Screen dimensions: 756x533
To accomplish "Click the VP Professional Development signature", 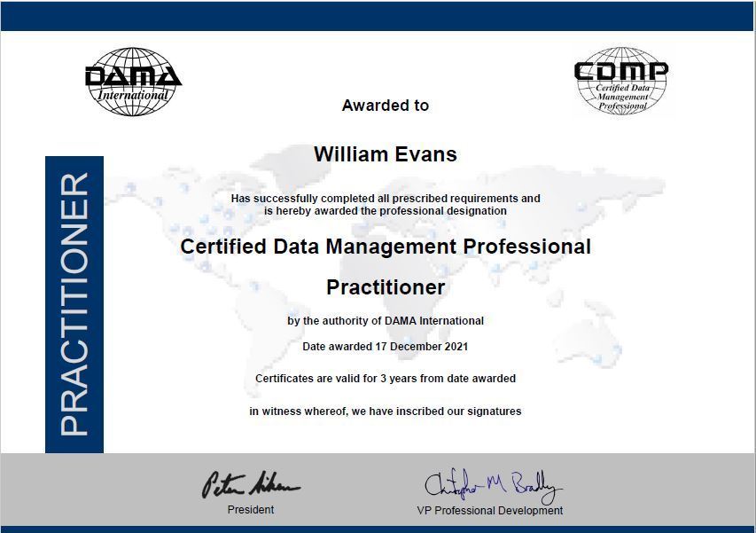I will (492, 484).
